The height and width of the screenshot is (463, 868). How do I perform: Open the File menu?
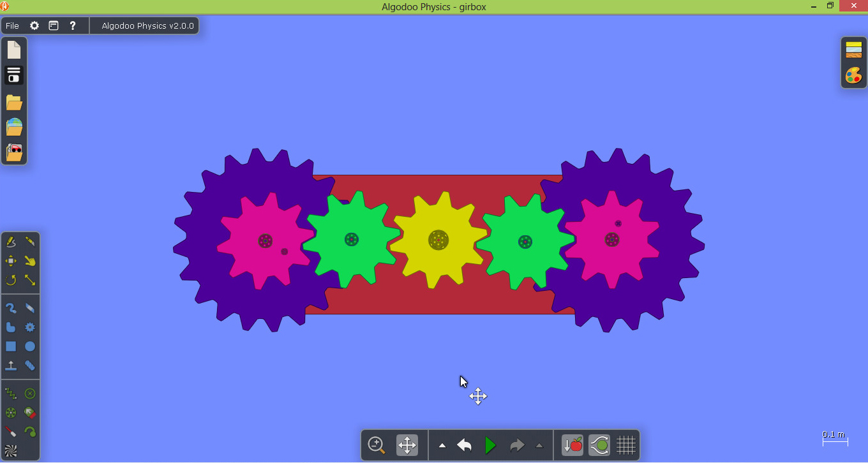coord(12,26)
